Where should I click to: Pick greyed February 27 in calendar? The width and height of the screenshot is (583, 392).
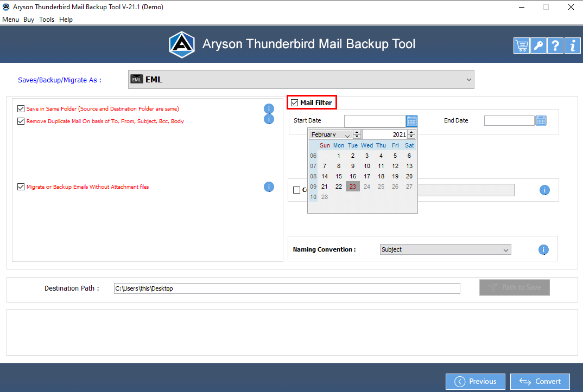pos(409,187)
